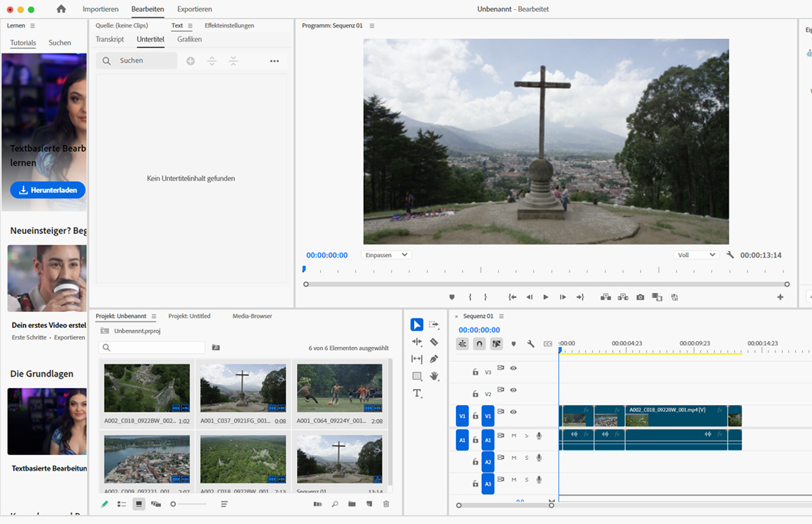The height and width of the screenshot is (524, 812).
Task: Click the Herunterladen button
Action: click(47, 190)
